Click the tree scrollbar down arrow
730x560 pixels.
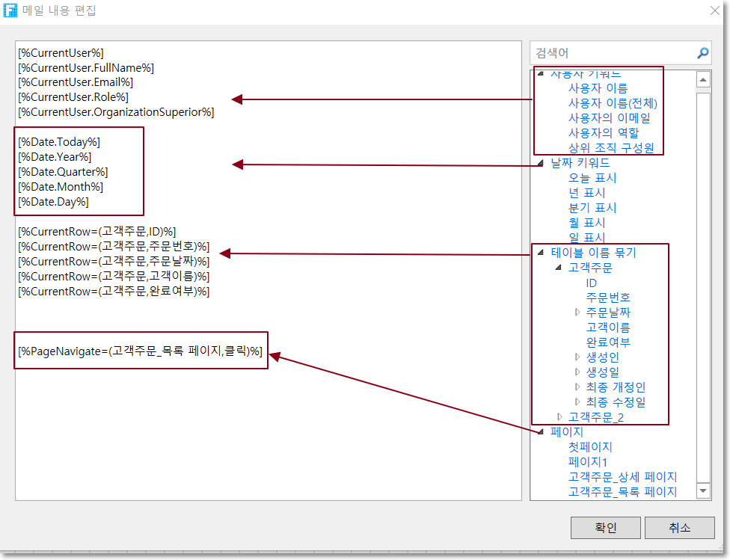click(x=703, y=490)
